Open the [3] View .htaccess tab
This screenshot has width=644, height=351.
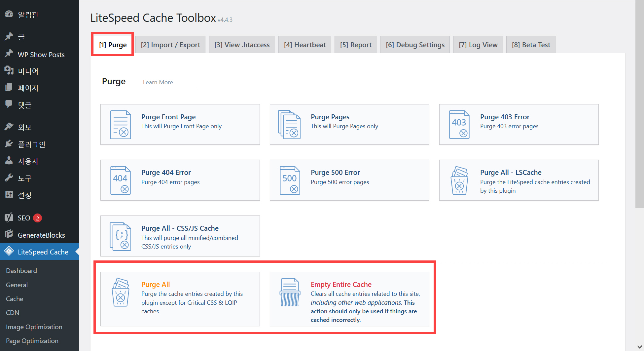click(242, 45)
